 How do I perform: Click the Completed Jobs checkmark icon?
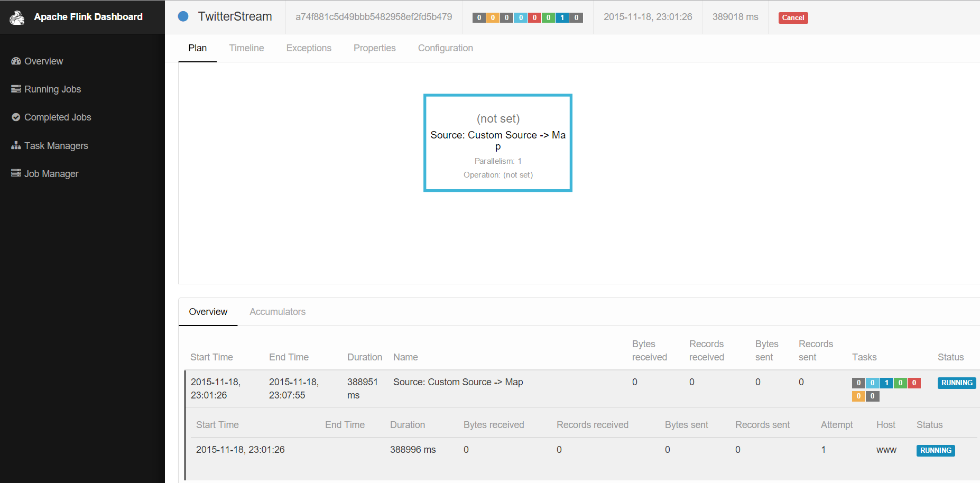click(x=16, y=117)
